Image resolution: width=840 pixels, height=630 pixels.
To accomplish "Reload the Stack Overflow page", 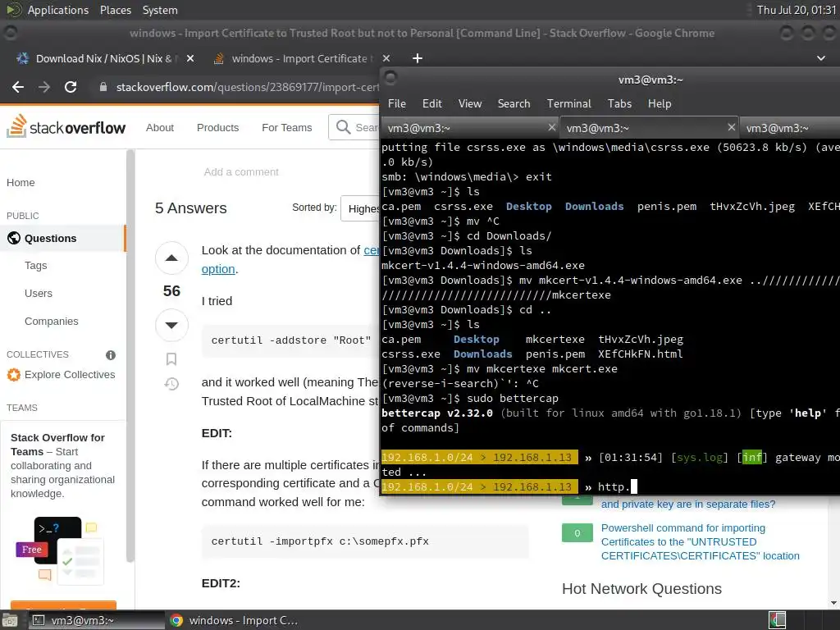I will click(x=71, y=87).
